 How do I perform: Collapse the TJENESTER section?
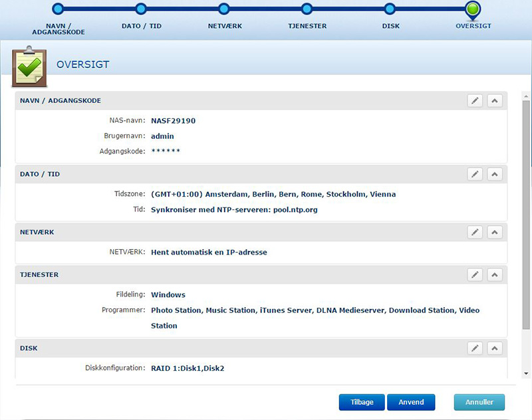pos(495,274)
